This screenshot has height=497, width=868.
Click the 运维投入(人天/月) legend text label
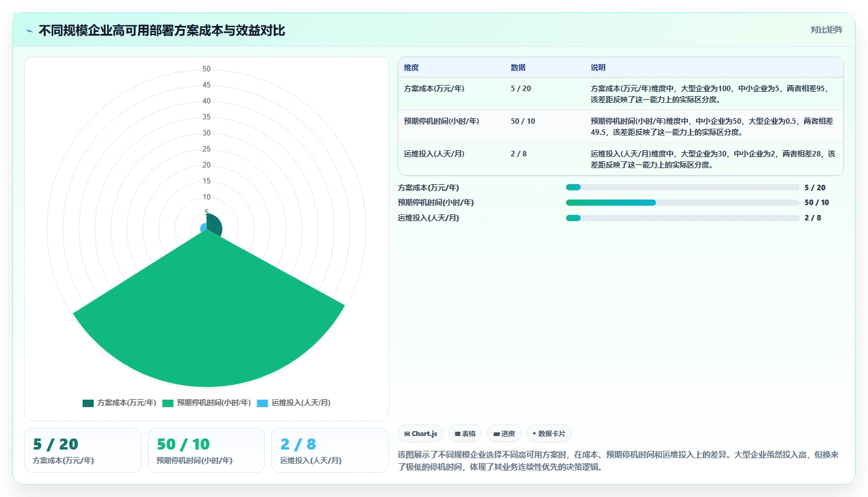point(301,403)
